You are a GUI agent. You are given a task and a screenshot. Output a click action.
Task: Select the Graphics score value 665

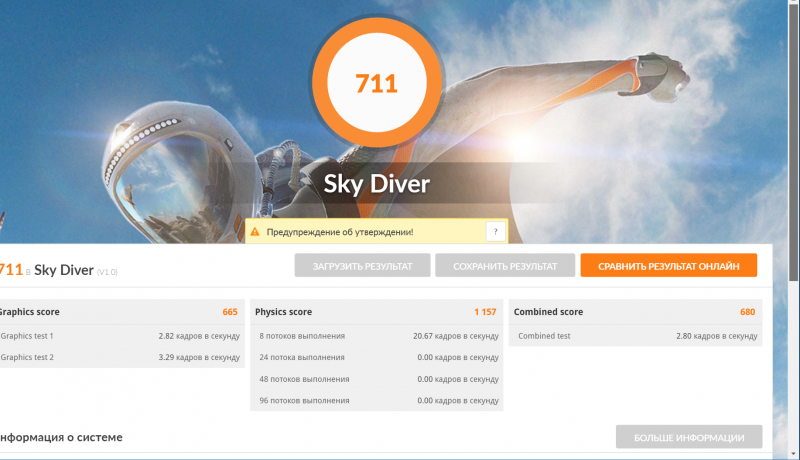pyautogui.click(x=230, y=312)
